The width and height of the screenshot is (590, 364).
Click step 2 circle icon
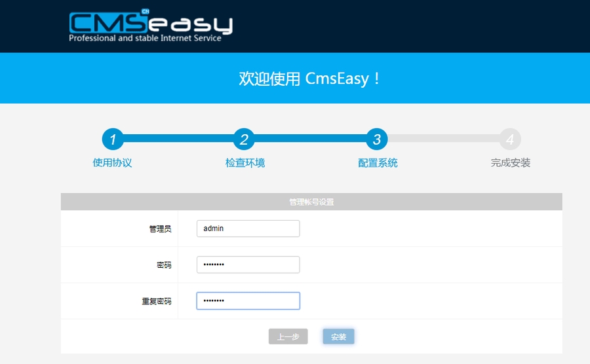pyautogui.click(x=245, y=139)
